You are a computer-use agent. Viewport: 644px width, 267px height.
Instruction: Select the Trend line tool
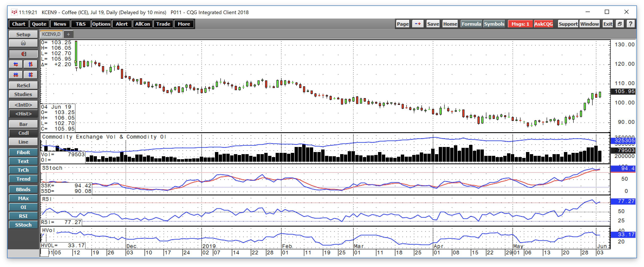click(x=23, y=179)
